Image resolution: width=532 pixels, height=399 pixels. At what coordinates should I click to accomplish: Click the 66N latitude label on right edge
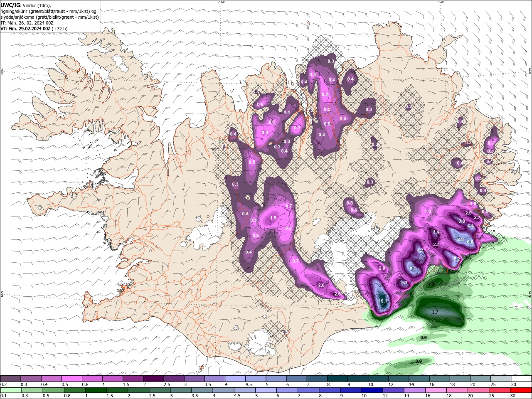point(530,71)
